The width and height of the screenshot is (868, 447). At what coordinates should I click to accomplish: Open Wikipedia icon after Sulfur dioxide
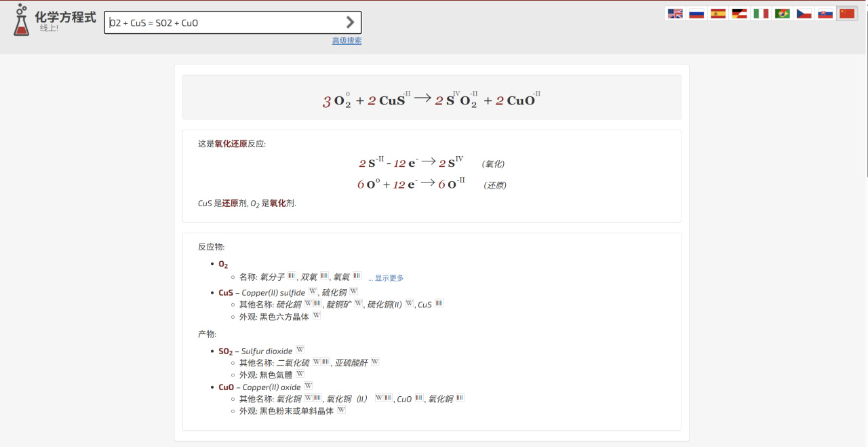(300, 350)
